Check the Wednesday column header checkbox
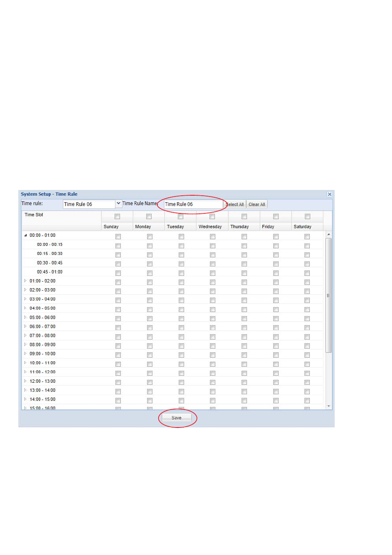Screen dimensions: 392x555 [212, 217]
